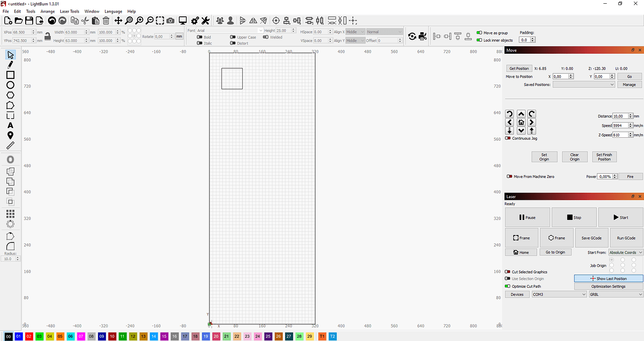The height and width of the screenshot is (341, 644).
Task: Click the lock aspect ratio padlock
Action: tap(48, 36)
